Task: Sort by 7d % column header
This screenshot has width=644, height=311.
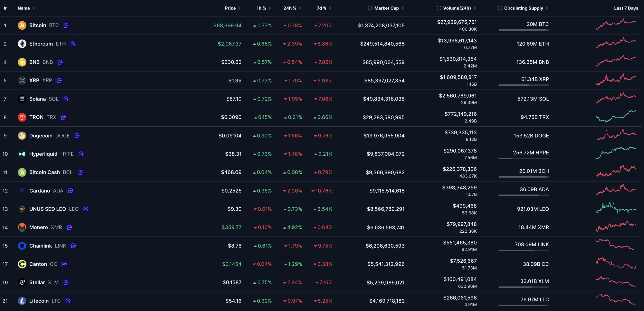Action: tap(322, 8)
